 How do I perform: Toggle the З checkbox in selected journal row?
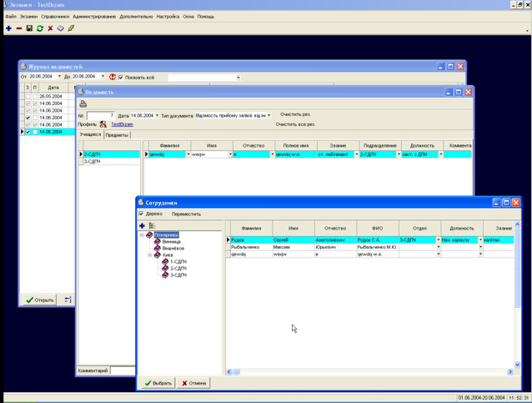point(28,132)
